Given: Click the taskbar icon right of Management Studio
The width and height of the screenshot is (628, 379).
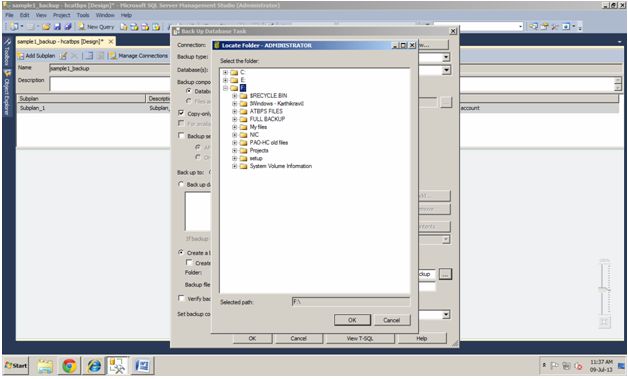Looking at the screenshot, I should (x=142, y=366).
